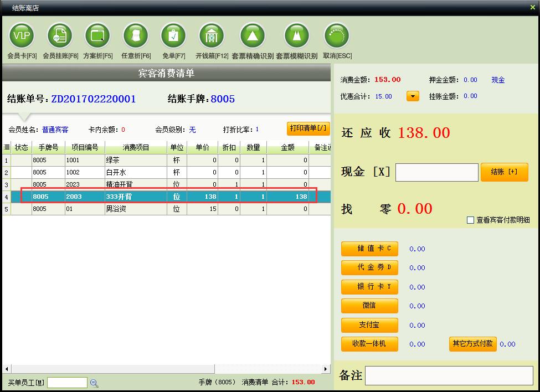Pay with 储值卡 C stored-value card

[x=369, y=249]
